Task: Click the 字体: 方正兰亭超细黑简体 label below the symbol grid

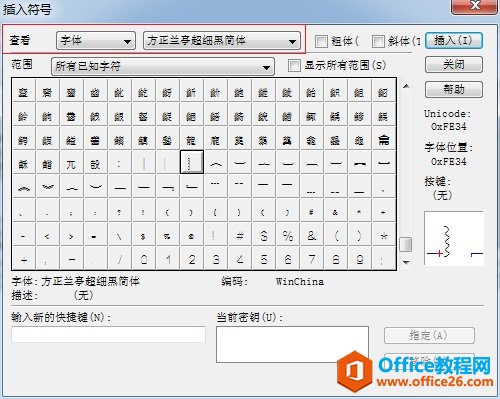Action: click(75, 281)
